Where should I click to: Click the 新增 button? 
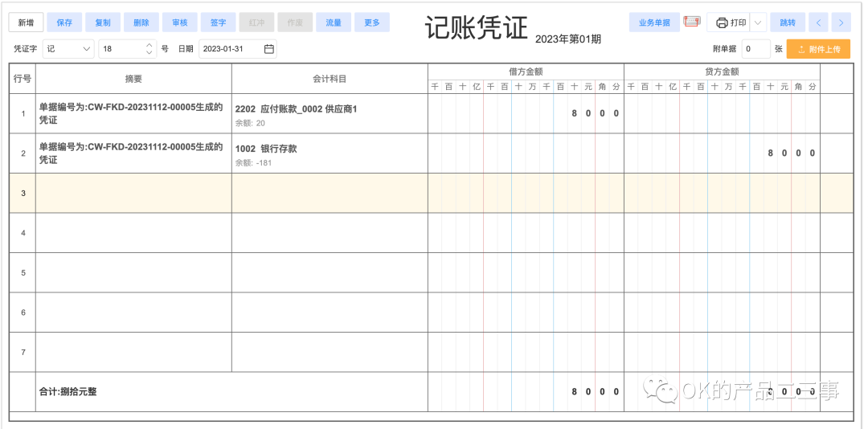(26, 22)
